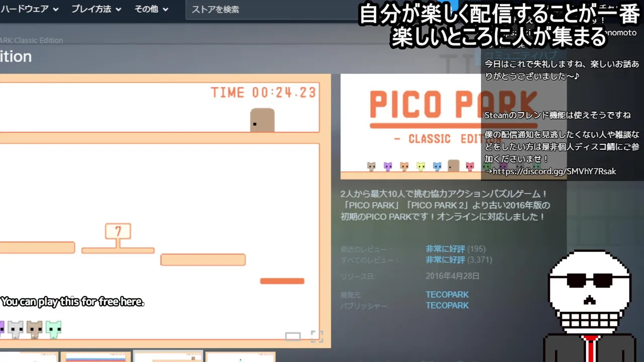
Task: Click the discord.gg/SMVhY7Rsak invite link
Action: pos(554,171)
